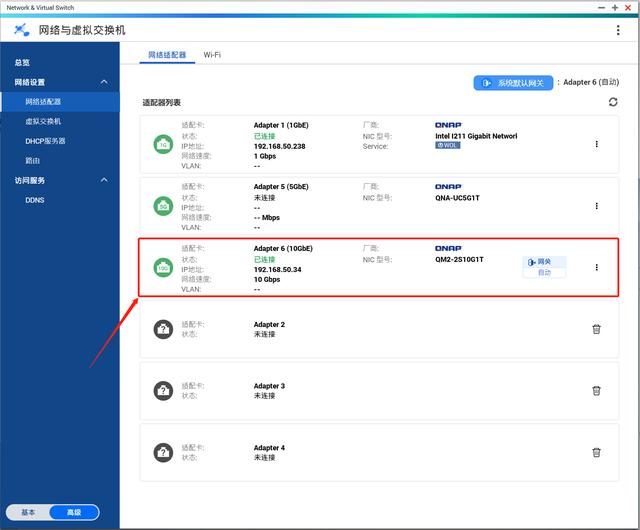
Task: Select 网络适配器 in the sidebar
Action: (x=60, y=102)
